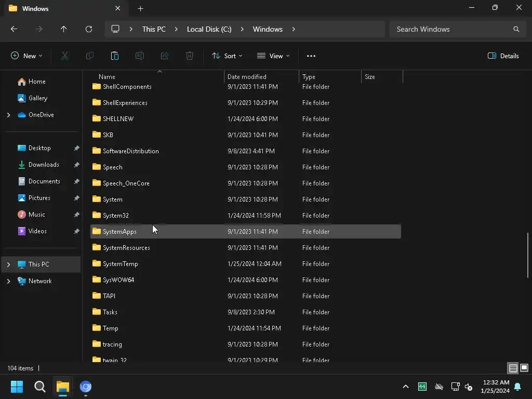Add a new Explorer tab
532x399 pixels.
point(140,9)
